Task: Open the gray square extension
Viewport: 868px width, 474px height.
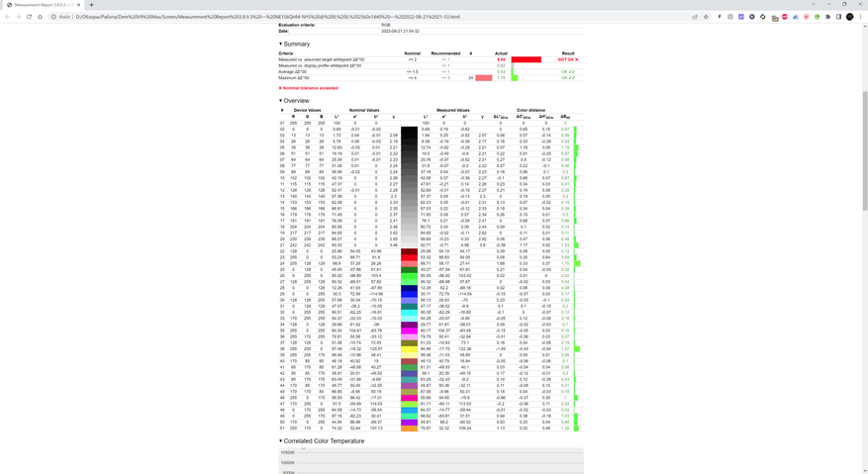Action: coord(730,17)
